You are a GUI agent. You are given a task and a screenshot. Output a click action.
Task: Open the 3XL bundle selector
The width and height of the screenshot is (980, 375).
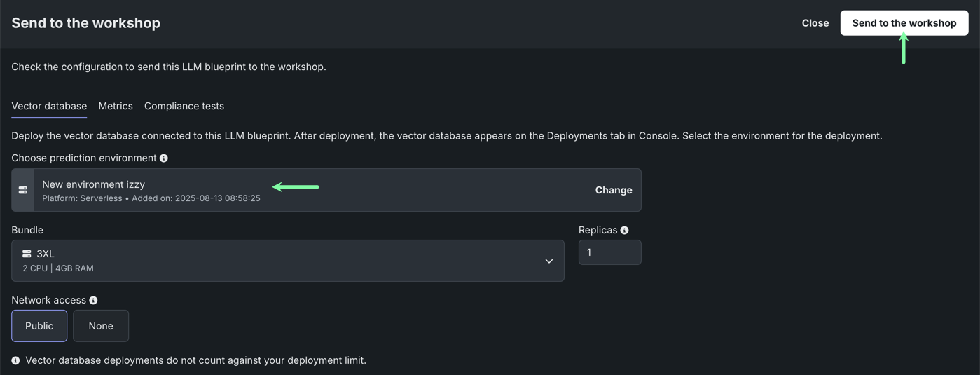click(280, 261)
